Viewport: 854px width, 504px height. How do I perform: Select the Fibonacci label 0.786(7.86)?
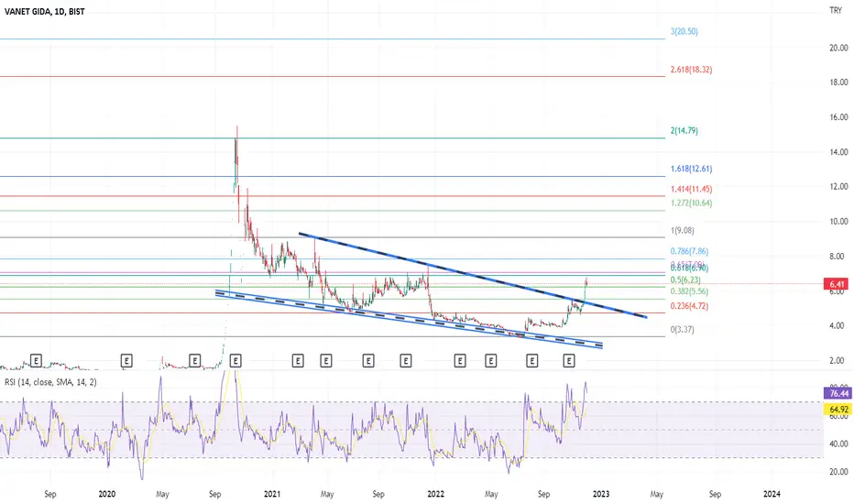click(689, 251)
